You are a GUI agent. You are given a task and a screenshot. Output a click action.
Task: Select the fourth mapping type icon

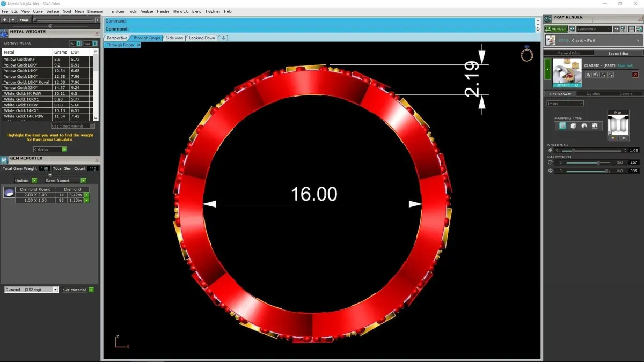point(595,126)
